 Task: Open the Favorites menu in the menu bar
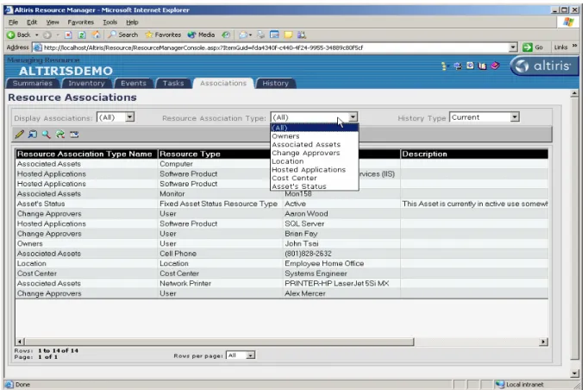(x=81, y=22)
